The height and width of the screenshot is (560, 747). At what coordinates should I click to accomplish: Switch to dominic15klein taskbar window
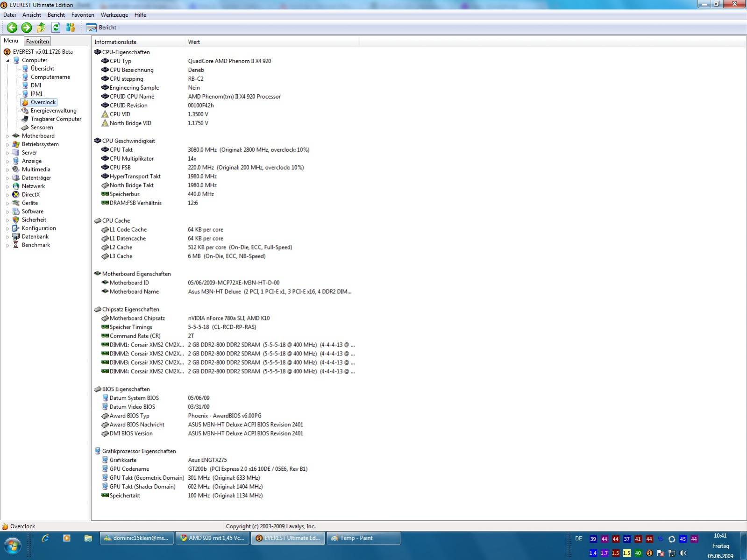(137, 538)
